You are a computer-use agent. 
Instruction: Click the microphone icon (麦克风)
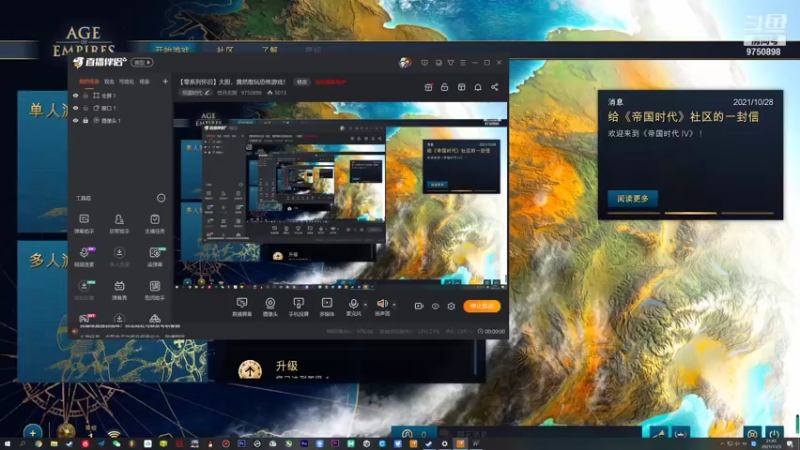pos(353,304)
